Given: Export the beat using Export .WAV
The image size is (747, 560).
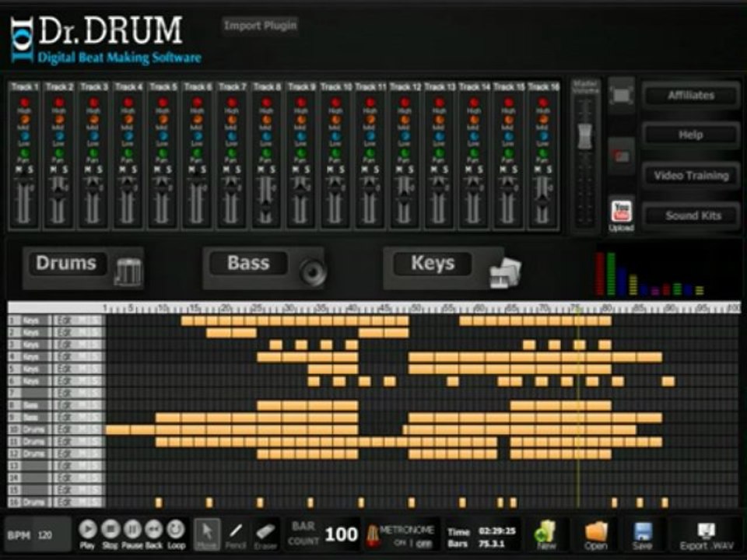Looking at the screenshot, I should click(706, 535).
